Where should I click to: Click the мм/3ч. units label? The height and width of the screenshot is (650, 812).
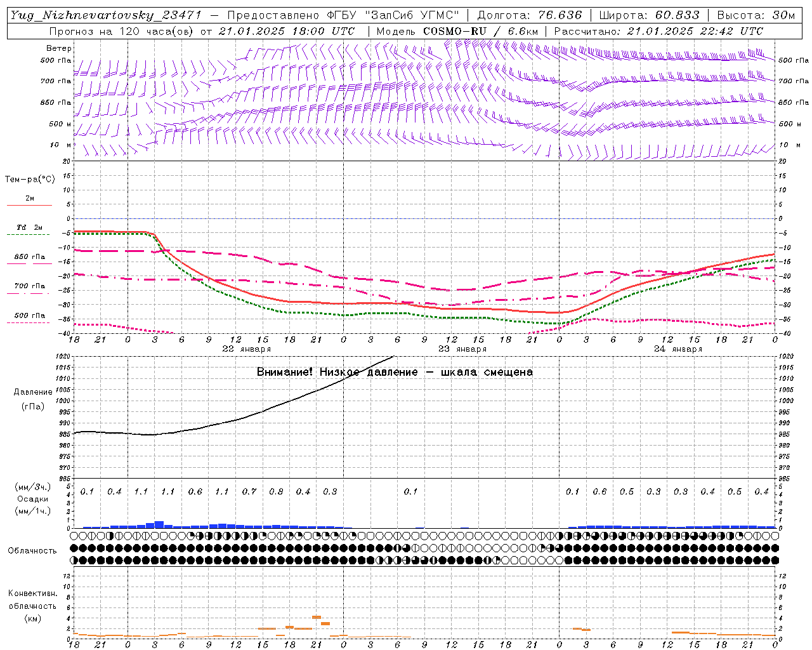(32, 487)
